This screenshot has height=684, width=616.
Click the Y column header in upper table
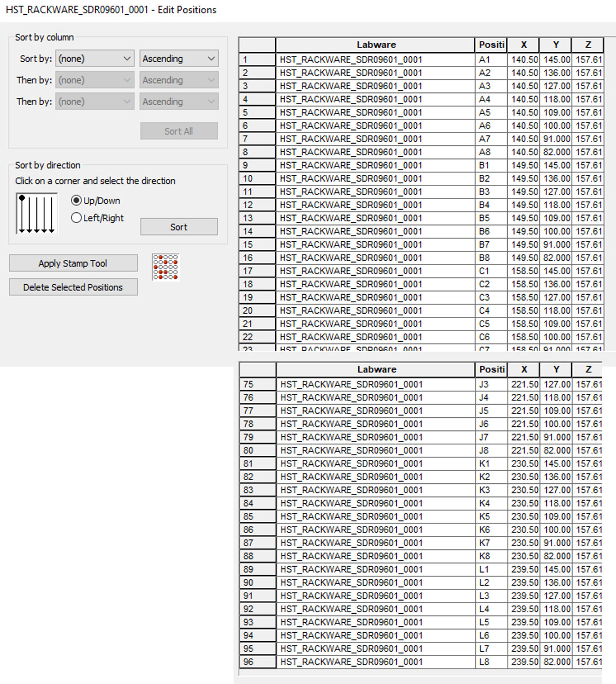click(x=556, y=45)
